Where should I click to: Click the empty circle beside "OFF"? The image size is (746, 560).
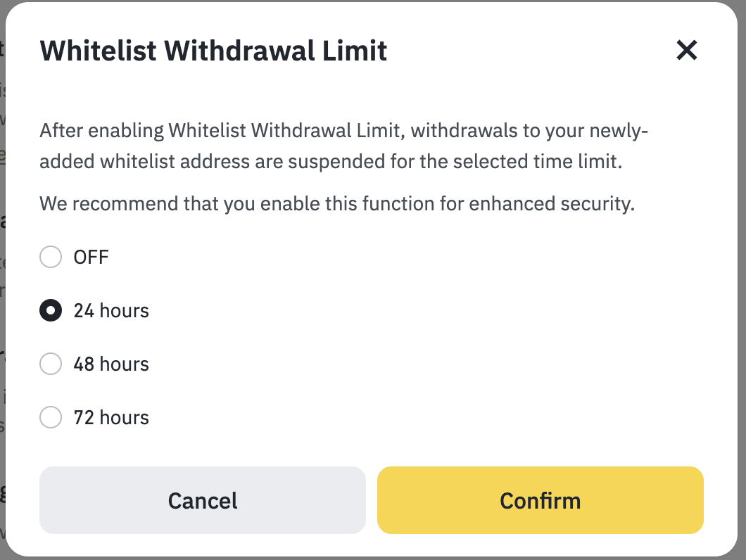click(51, 257)
